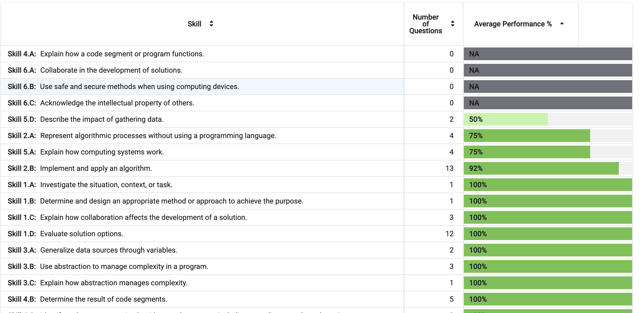This screenshot has height=313, width=644.
Task: Sort table by Skill column arrows
Action: (211, 24)
